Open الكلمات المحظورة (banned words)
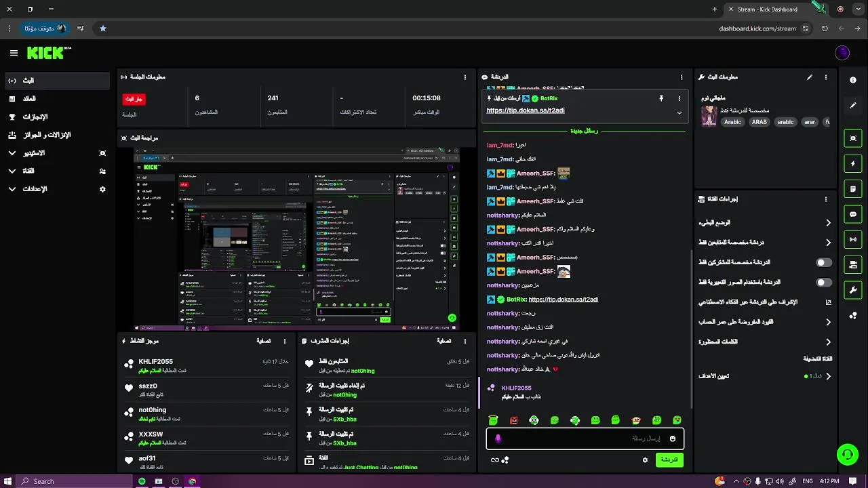The width and height of the screenshot is (868, 488). [765, 342]
